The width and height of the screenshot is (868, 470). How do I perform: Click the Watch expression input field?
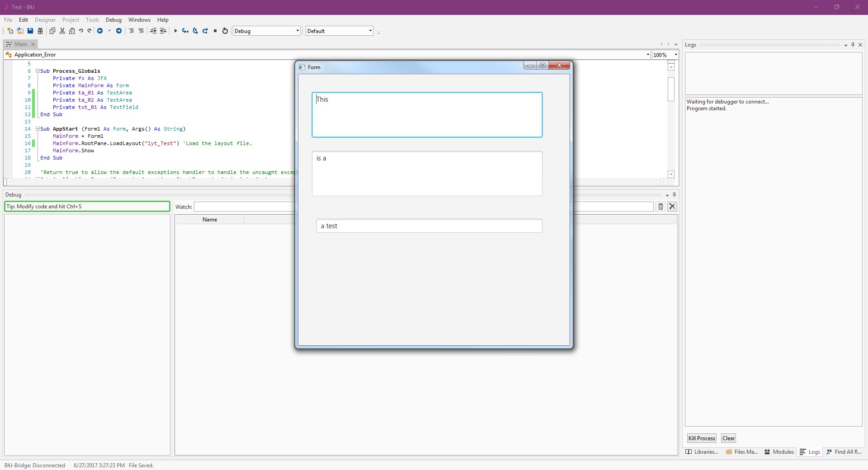coord(245,207)
